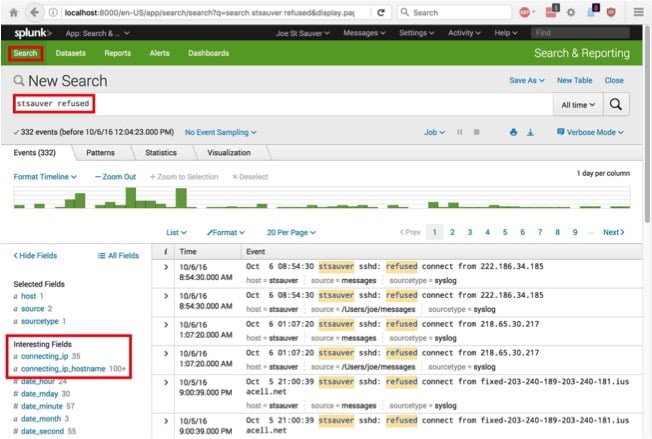Stop the search job
The image size is (652, 439).
477,132
